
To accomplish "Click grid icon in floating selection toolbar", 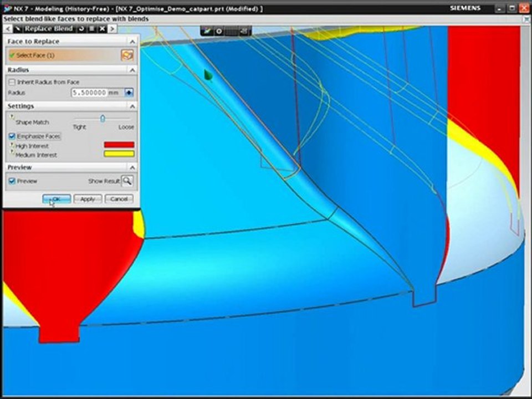I will click(x=232, y=32).
